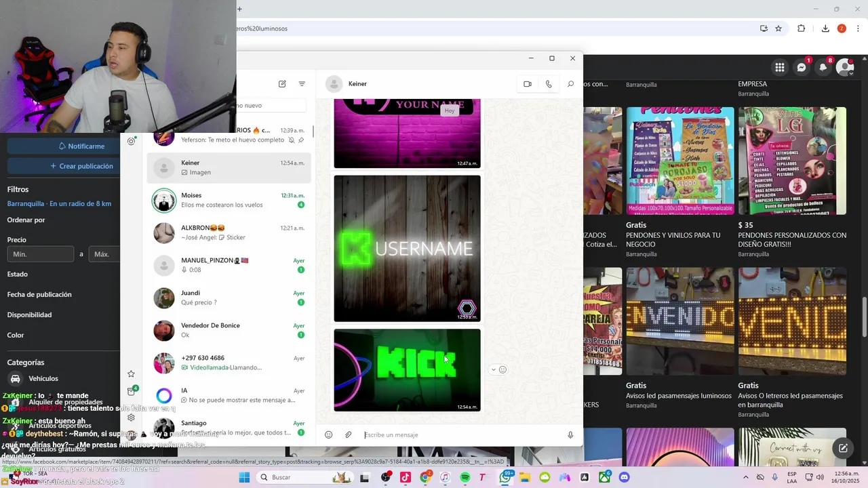Open Facebook menu grid icon

pos(780,67)
